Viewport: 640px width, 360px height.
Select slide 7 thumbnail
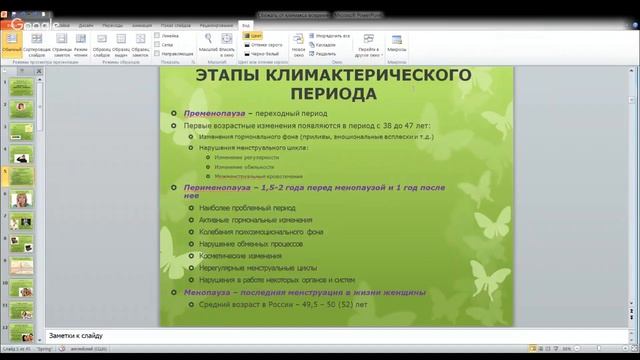coord(21,222)
